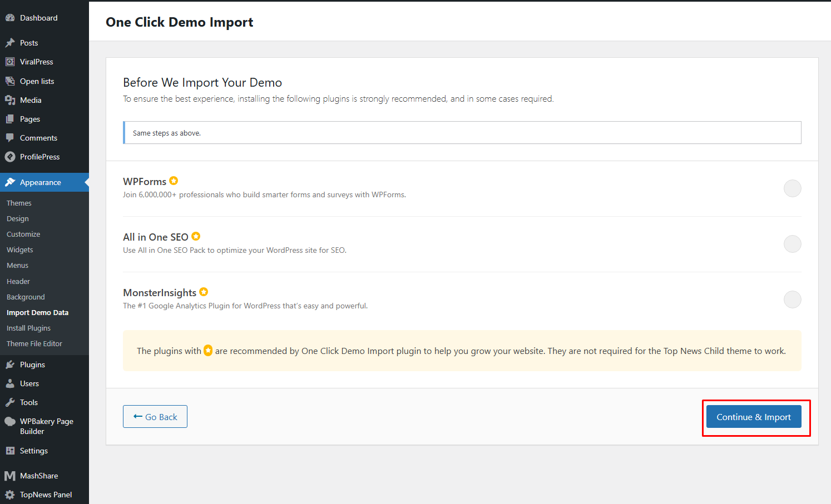
Task: Click the 'Same steps as above.' notice
Action: [462, 133]
